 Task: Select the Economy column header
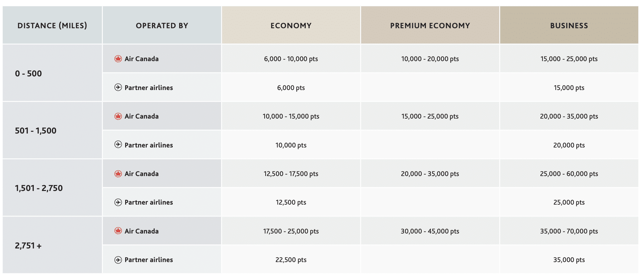(x=291, y=26)
